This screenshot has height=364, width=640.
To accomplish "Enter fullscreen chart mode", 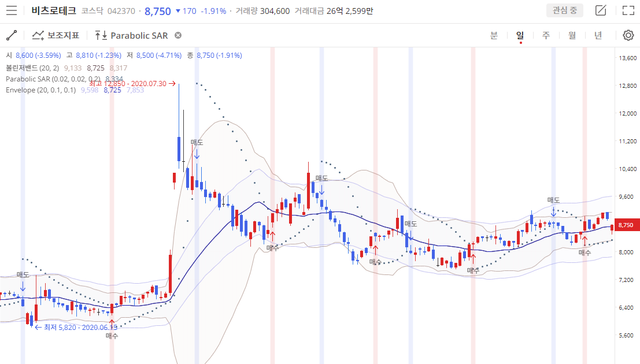I will coord(628,10).
